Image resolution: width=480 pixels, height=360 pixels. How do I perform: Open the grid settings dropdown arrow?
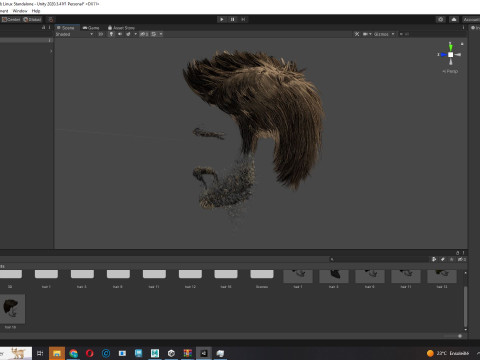pyautogui.click(x=161, y=34)
